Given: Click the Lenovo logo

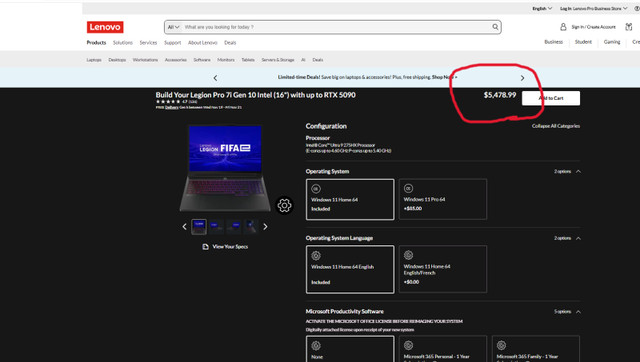Looking at the screenshot, I should (105, 27).
